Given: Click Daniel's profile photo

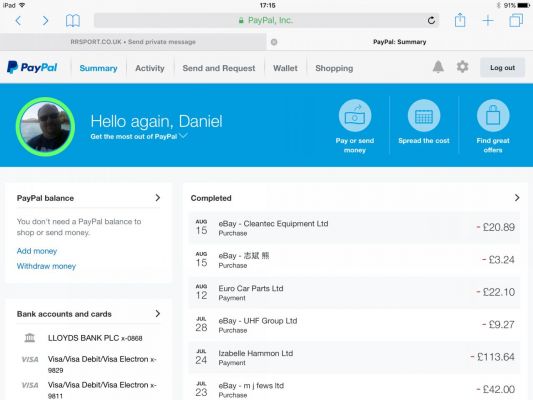Looking at the screenshot, I should pos(45,127).
